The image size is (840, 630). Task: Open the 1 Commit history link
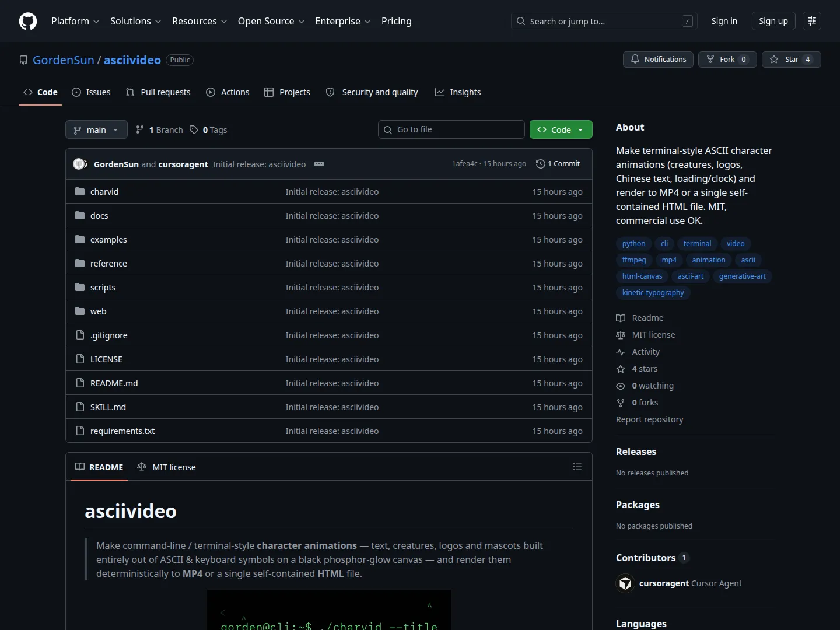(558, 164)
